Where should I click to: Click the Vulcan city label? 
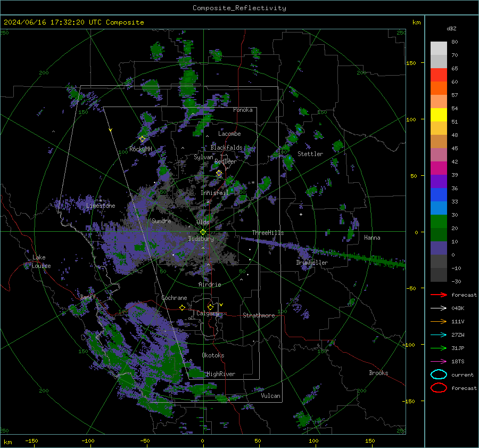coord(270,396)
